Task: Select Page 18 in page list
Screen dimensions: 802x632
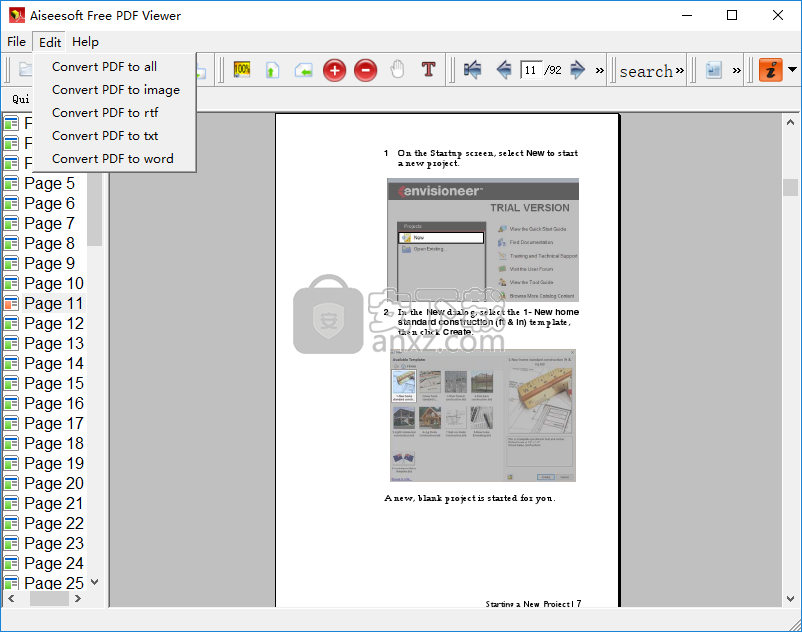Action: 54,443
